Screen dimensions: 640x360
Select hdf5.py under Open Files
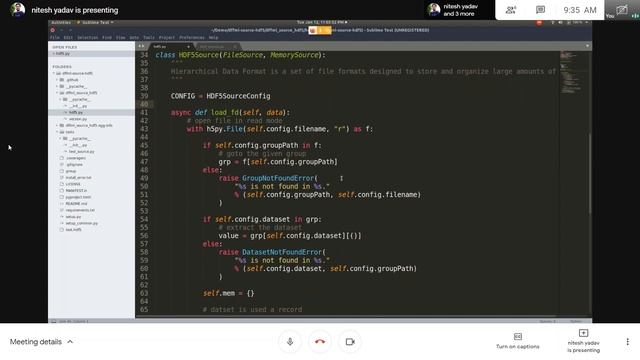point(91,53)
